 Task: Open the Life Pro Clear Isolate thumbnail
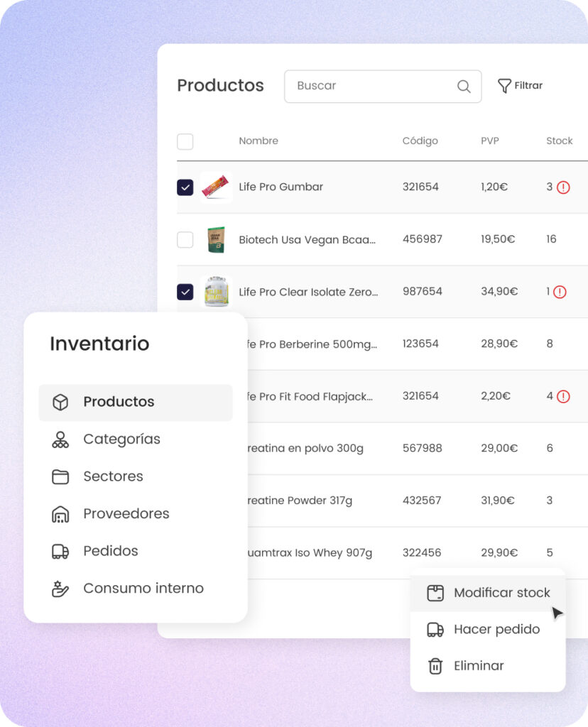[217, 291]
